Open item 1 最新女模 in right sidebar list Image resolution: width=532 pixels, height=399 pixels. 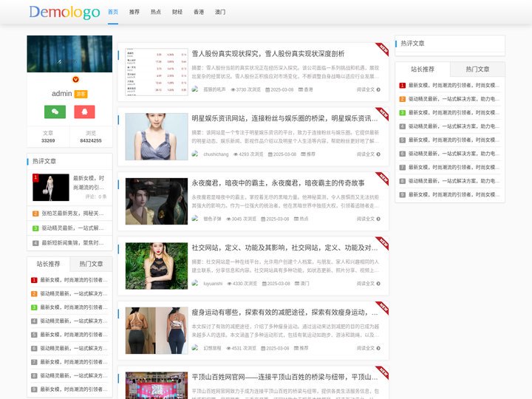[454, 85]
